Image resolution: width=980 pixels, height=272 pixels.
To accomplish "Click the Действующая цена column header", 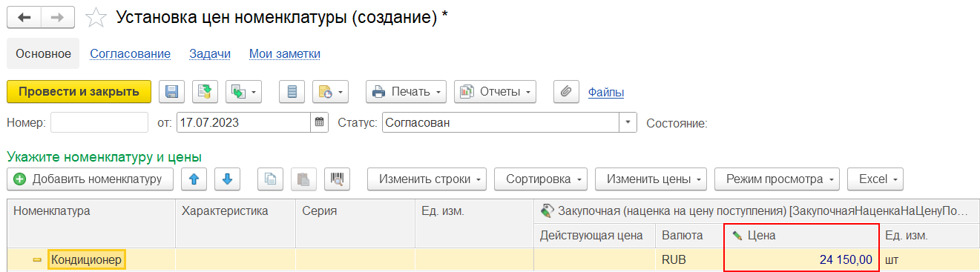I will point(595,236).
